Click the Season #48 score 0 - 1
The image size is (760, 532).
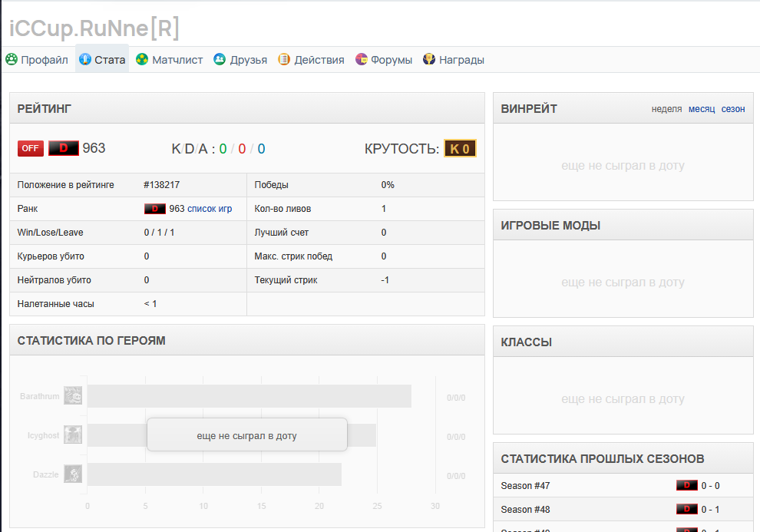click(x=711, y=509)
